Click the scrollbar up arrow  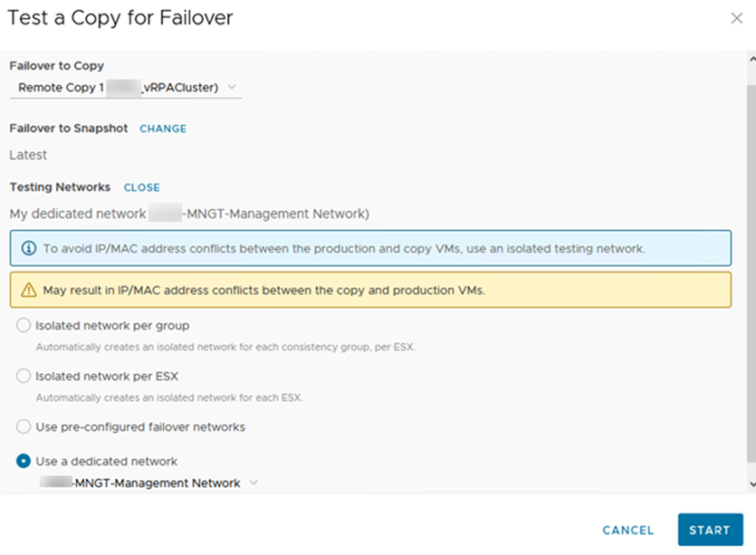(752, 59)
